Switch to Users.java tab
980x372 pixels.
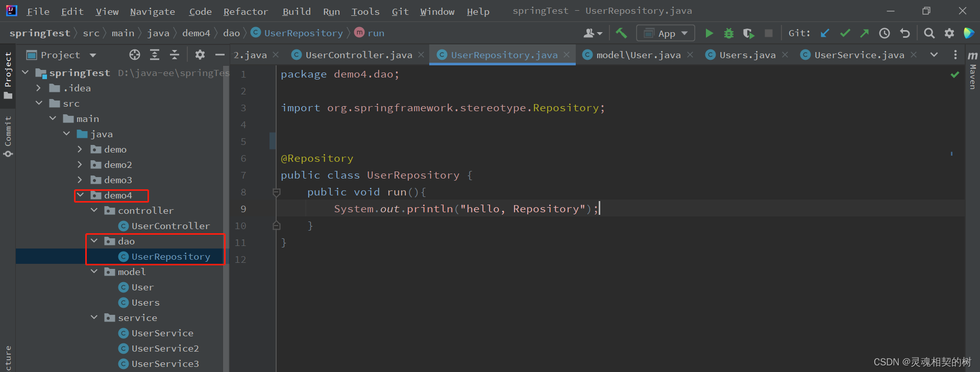click(x=747, y=55)
